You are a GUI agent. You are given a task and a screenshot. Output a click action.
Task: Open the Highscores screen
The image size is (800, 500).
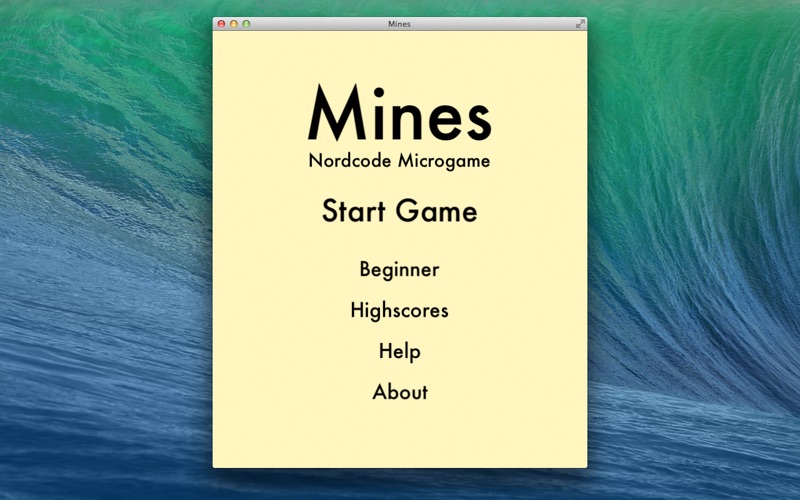[x=399, y=310]
